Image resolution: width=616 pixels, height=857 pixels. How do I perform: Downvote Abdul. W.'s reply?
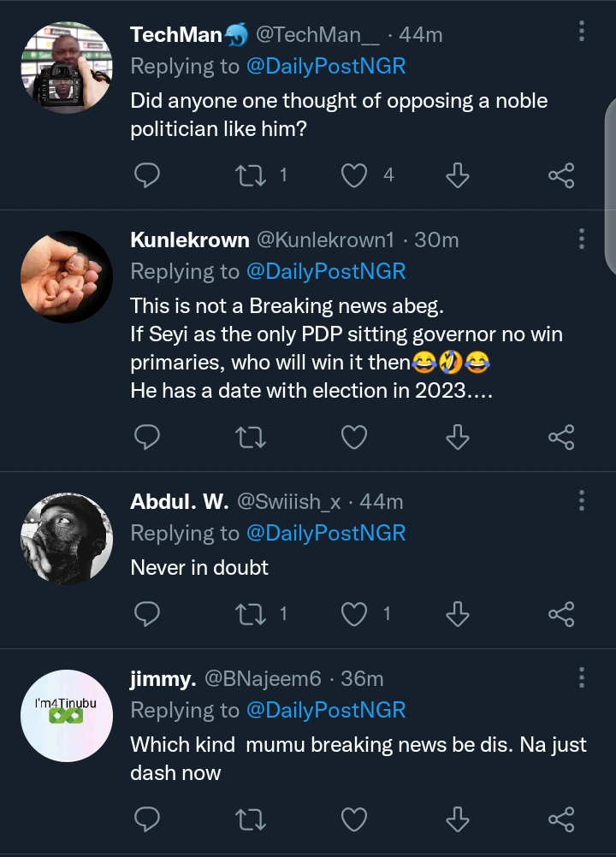(458, 613)
